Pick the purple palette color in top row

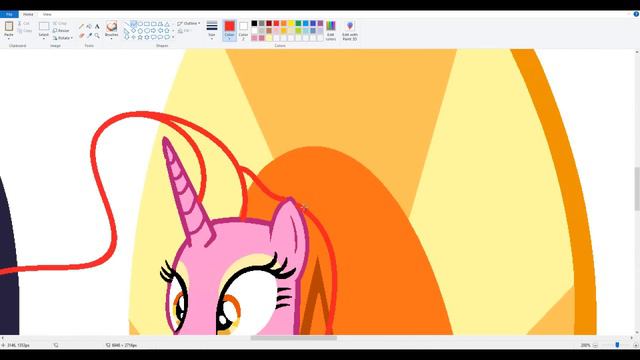(320, 24)
